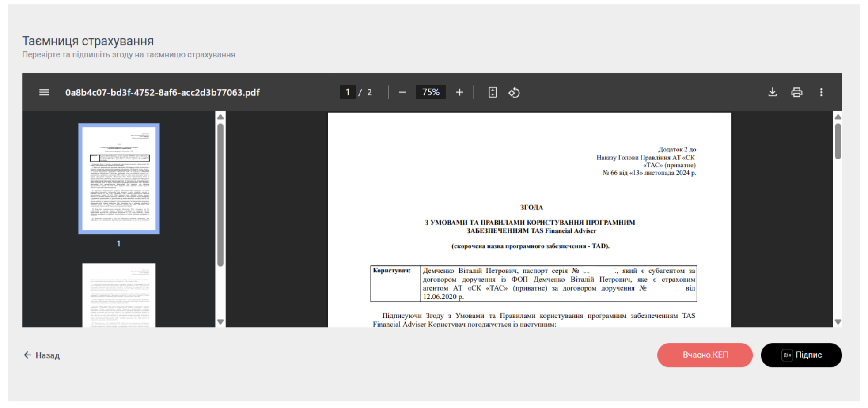Image resolution: width=868 pixels, height=408 pixels.
Task: Rotate the document counterclockwise
Action: tap(514, 92)
